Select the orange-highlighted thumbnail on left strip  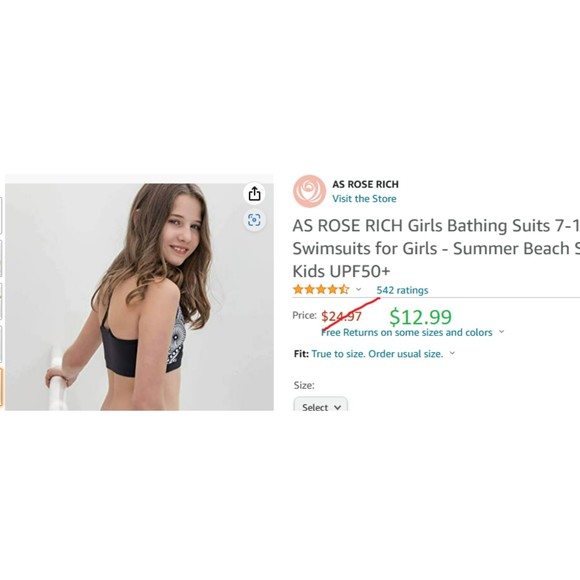(x=1, y=387)
